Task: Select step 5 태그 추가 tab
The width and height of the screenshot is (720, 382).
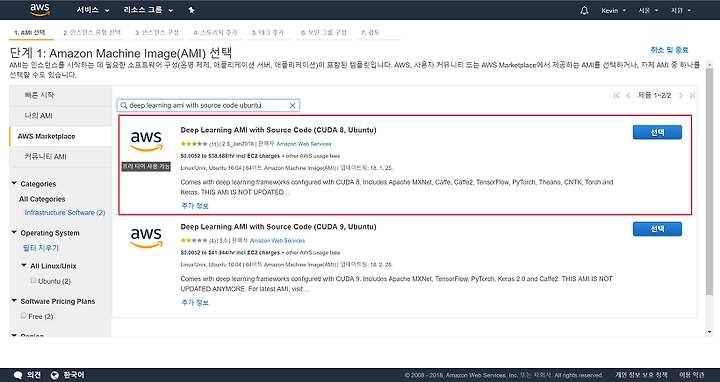Action: [268, 33]
